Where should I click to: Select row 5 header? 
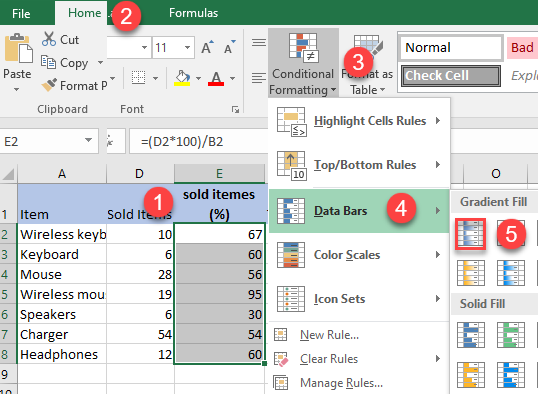(8, 294)
